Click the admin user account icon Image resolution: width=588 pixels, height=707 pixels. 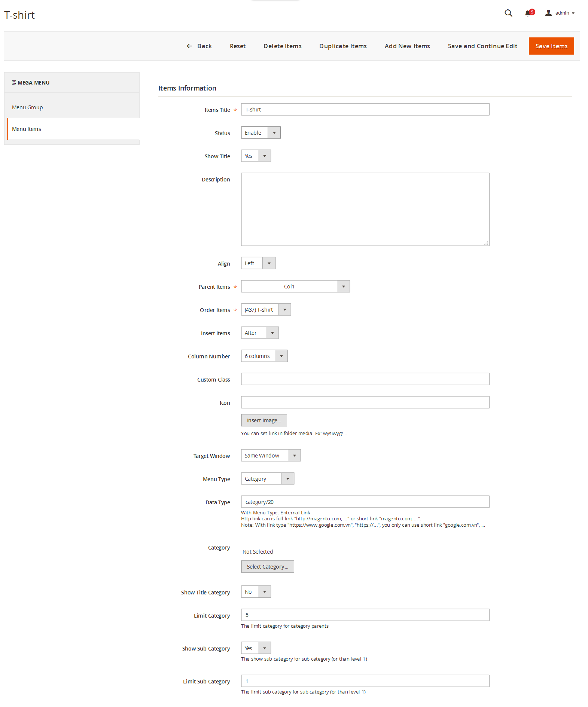[x=548, y=13]
